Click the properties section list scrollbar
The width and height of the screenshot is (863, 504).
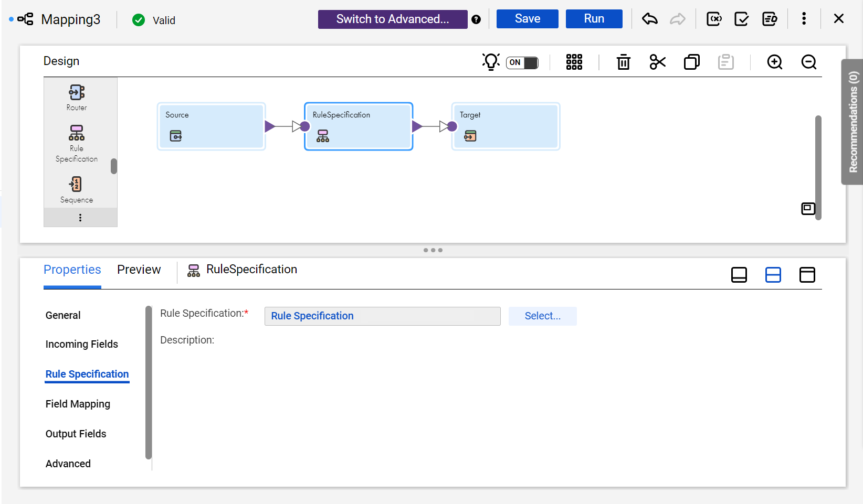click(149, 383)
